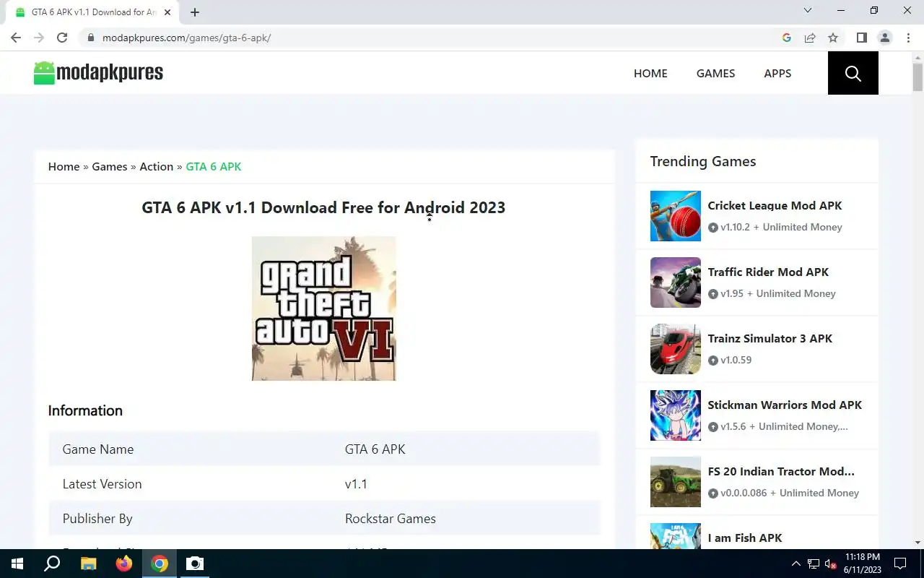Image resolution: width=924 pixels, height=578 pixels.
Task: Open the GAMES menu item
Action: click(715, 73)
